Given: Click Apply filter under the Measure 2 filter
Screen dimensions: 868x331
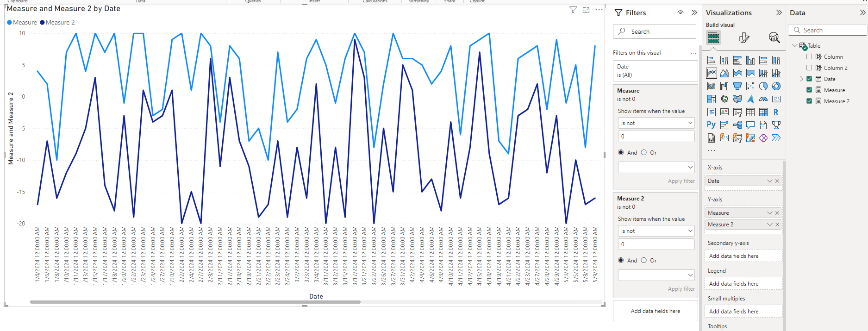Looking at the screenshot, I should [x=681, y=289].
